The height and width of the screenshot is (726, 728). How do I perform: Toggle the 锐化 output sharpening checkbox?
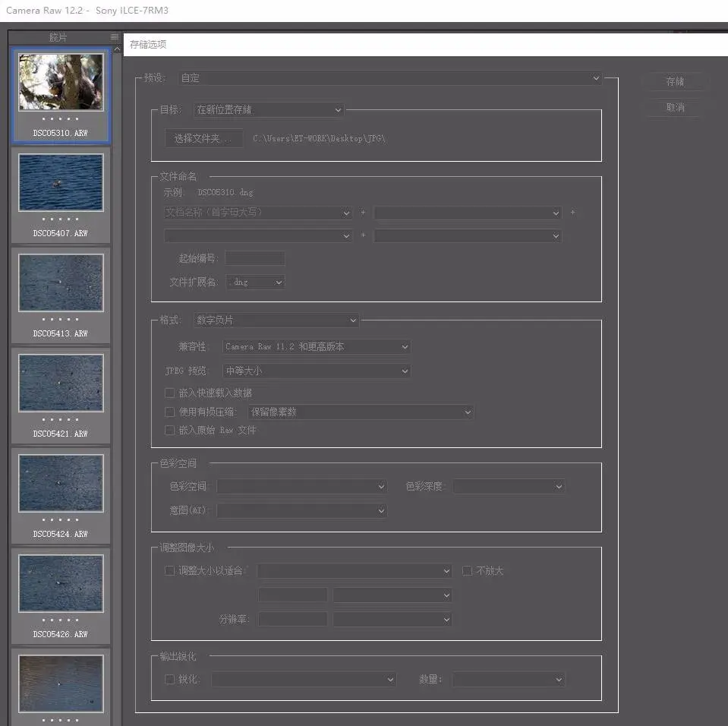(x=170, y=679)
